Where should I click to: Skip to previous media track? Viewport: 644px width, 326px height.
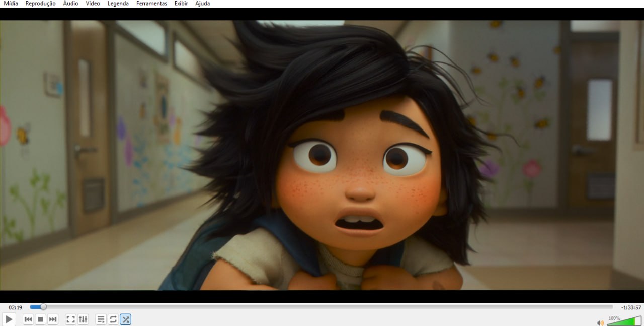coord(28,319)
